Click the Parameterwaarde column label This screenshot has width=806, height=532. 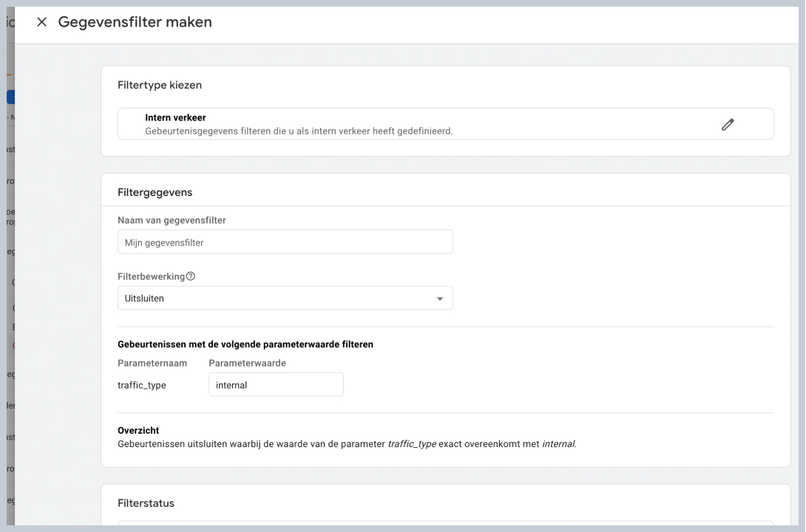[247, 363]
